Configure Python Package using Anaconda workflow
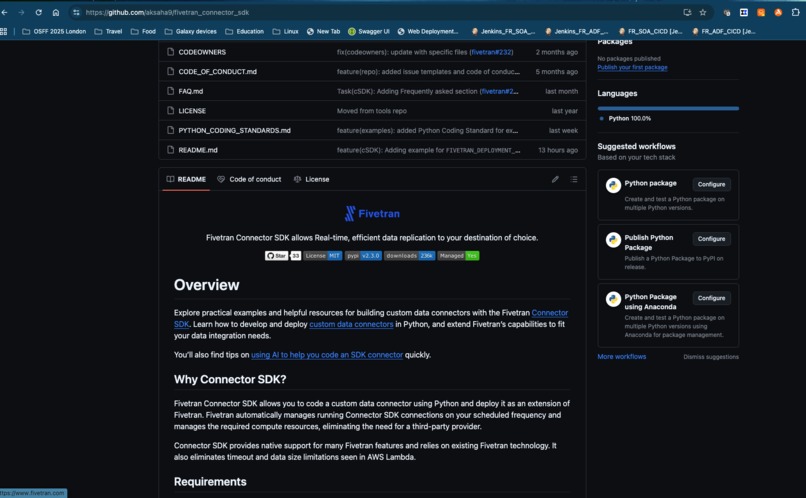The height and width of the screenshot is (498, 806). tap(711, 298)
